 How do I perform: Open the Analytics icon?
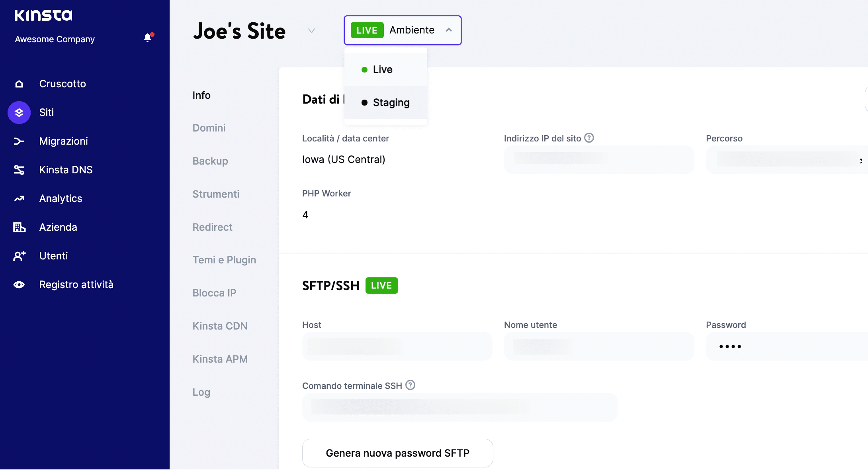[19, 198]
